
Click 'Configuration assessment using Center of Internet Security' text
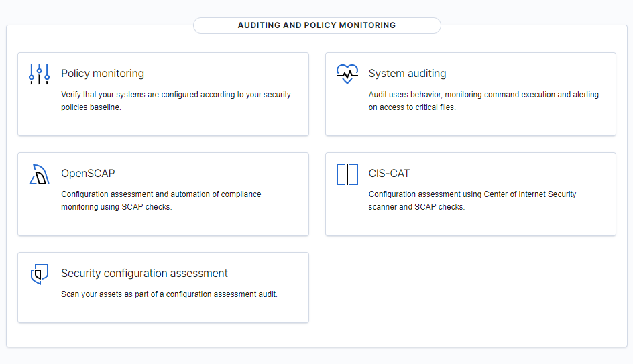click(472, 200)
